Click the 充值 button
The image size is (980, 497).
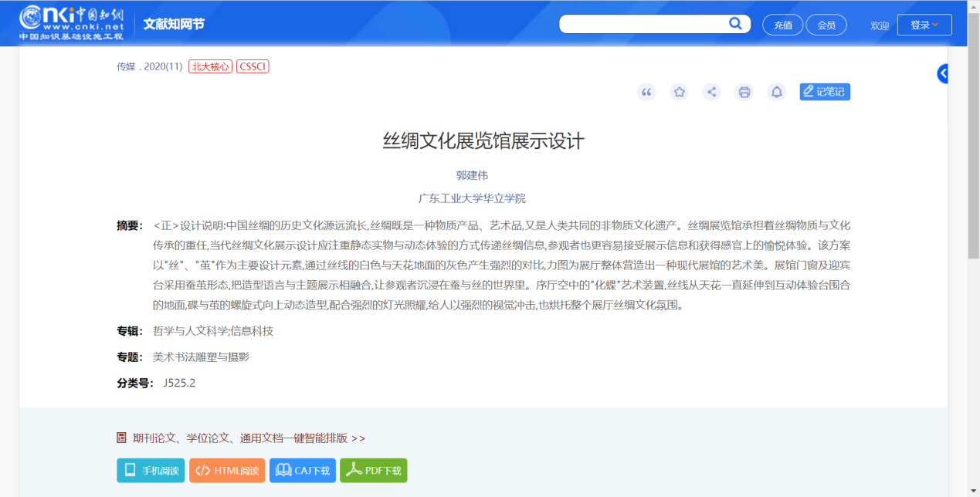coord(783,25)
